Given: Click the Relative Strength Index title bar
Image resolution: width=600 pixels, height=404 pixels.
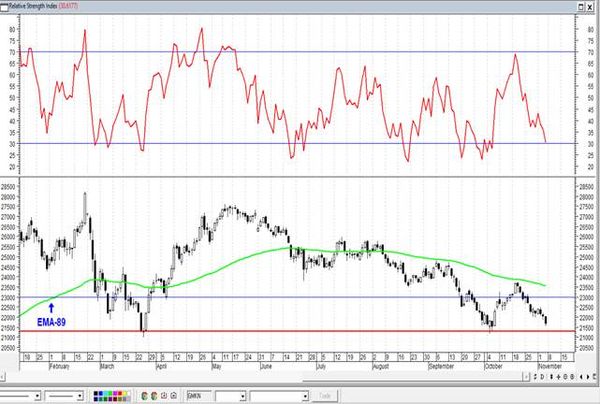Looking at the screenshot, I should tap(289, 6).
